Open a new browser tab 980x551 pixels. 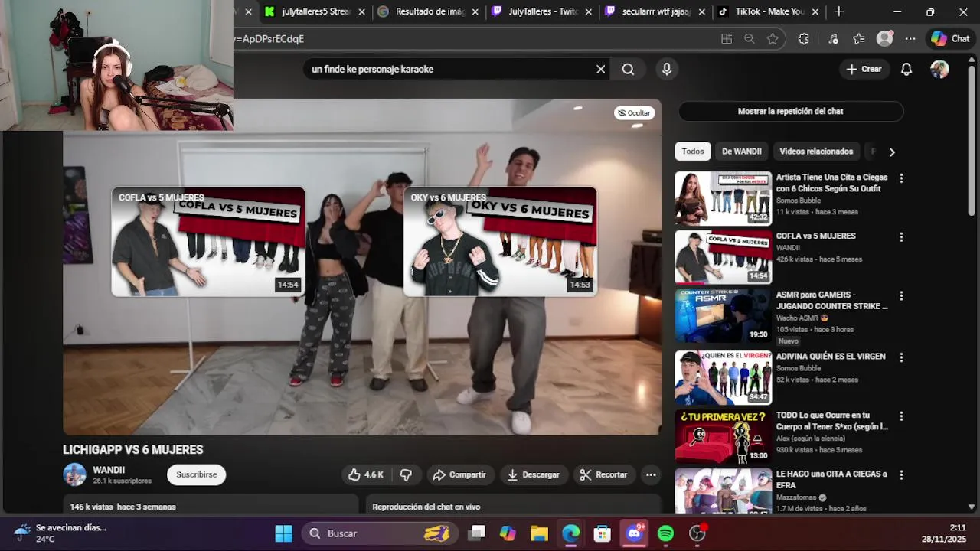(839, 11)
